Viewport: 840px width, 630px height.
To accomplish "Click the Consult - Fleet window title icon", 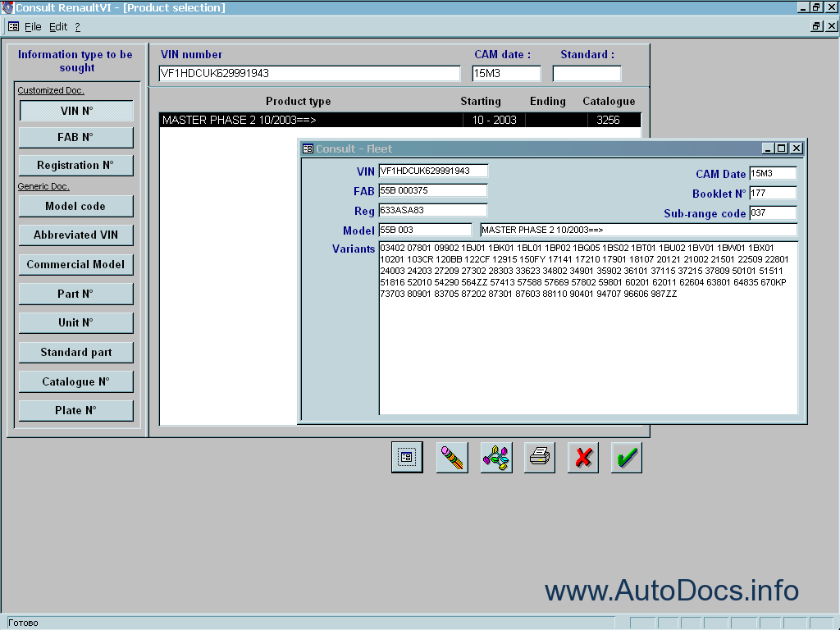I will coord(308,148).
